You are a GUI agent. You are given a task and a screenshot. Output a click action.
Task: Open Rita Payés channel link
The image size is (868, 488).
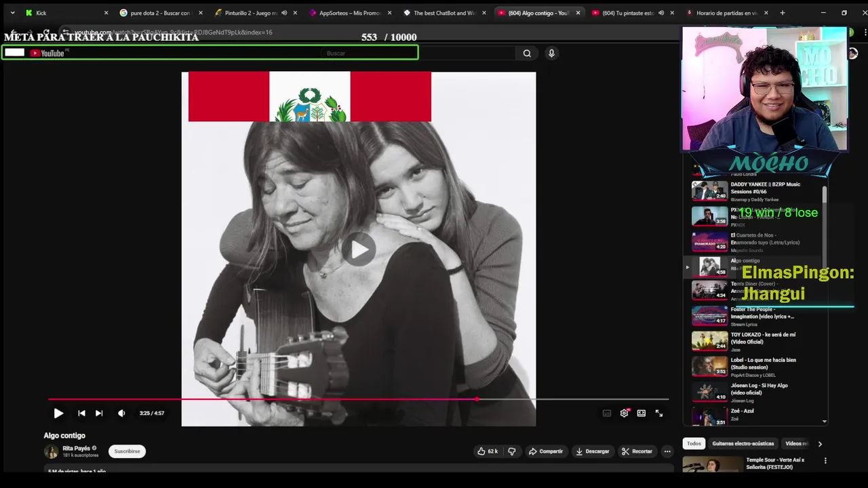click(x=77, y=448)
